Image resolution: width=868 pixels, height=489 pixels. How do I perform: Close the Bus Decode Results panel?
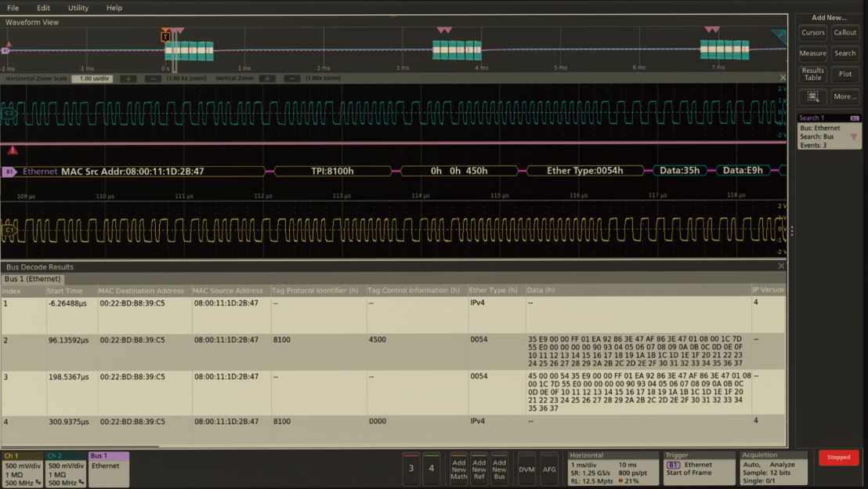[x=781, y=266]
